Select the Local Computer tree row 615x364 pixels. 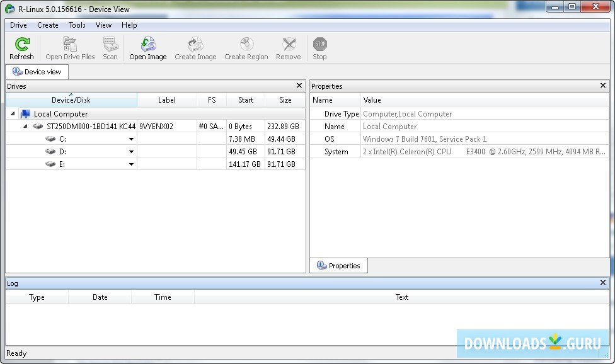click(x=155, y=113)
